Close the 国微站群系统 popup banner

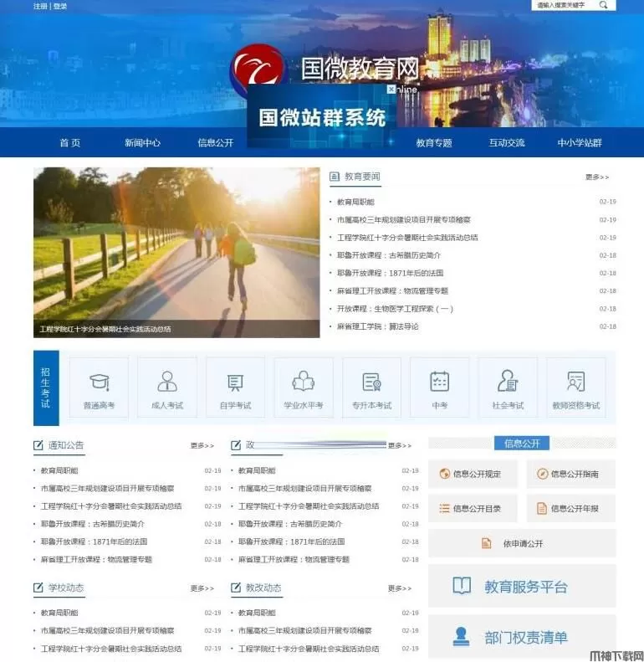391,89
